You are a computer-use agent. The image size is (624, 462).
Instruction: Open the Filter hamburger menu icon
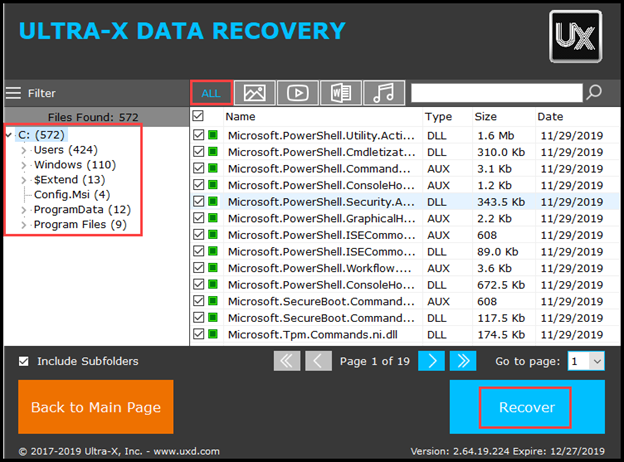click(13, 93)
